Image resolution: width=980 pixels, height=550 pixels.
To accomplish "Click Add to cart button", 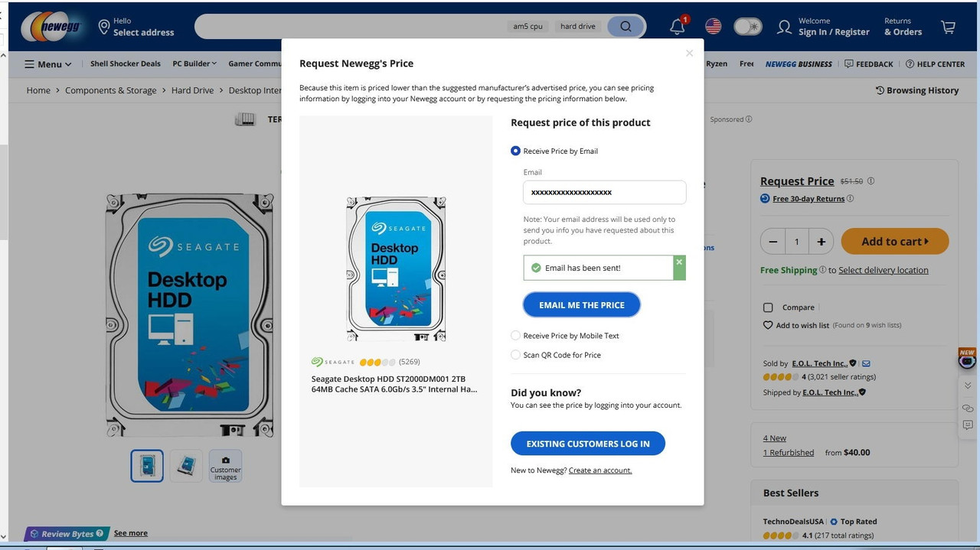I will (895, 242).
